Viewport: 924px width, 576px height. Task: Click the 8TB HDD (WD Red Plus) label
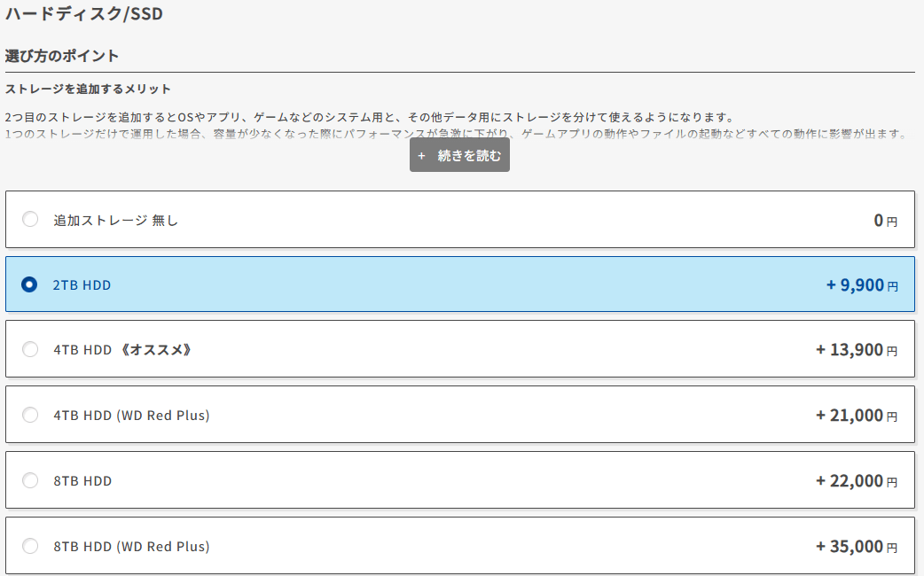(131, 546)
